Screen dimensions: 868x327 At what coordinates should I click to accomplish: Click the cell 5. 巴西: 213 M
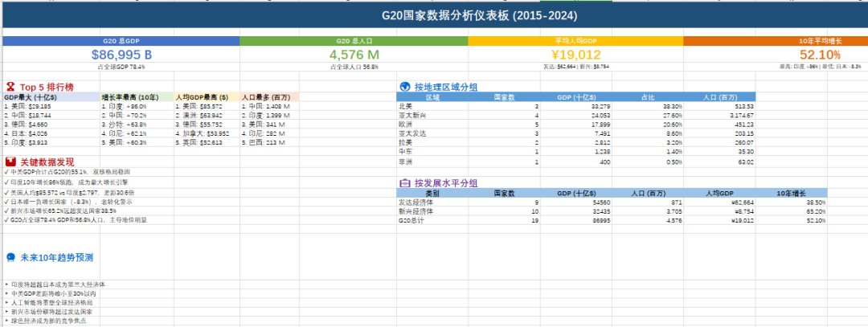(x=269, y=143)
